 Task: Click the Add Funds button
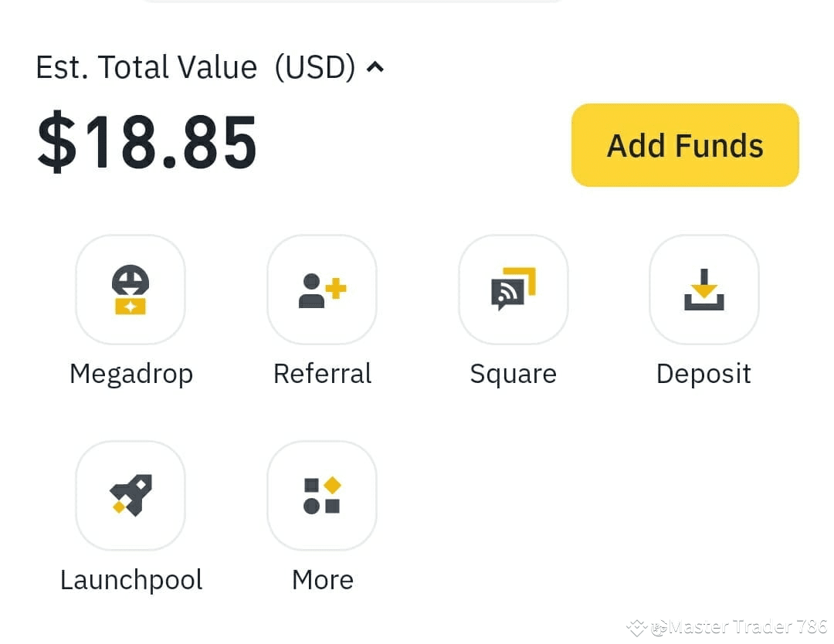[x=685, y=145]
